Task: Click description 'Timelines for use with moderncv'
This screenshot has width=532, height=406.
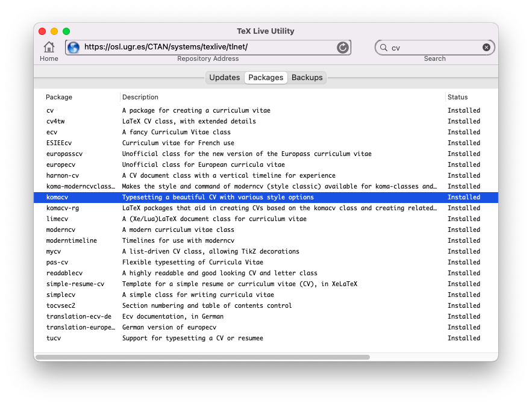Action: [178, 241]
